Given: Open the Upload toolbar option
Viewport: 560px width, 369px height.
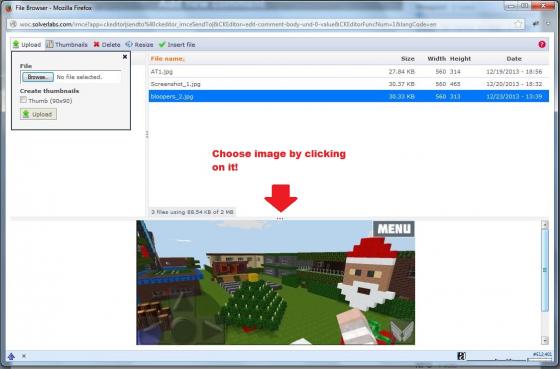Looking at the screenshot, I should click(27, 45).
